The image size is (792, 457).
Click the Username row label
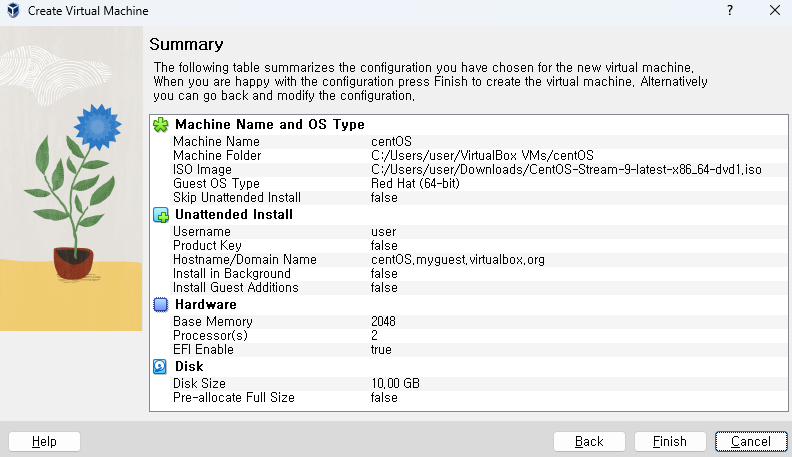point(202,232)
